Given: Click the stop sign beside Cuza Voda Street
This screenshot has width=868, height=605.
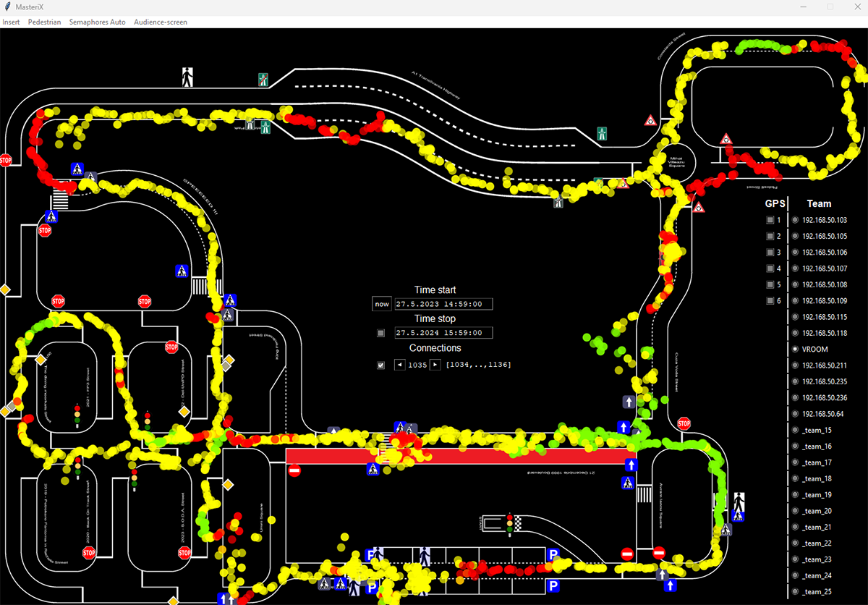Looking at the screenshot, I should click(684, 423).
